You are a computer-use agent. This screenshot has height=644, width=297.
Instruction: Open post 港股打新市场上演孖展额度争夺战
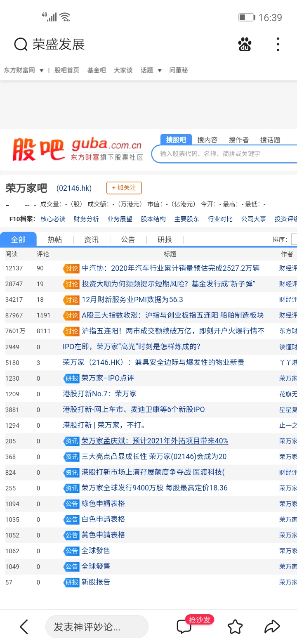pyautogui.click(x=153, y=472)
